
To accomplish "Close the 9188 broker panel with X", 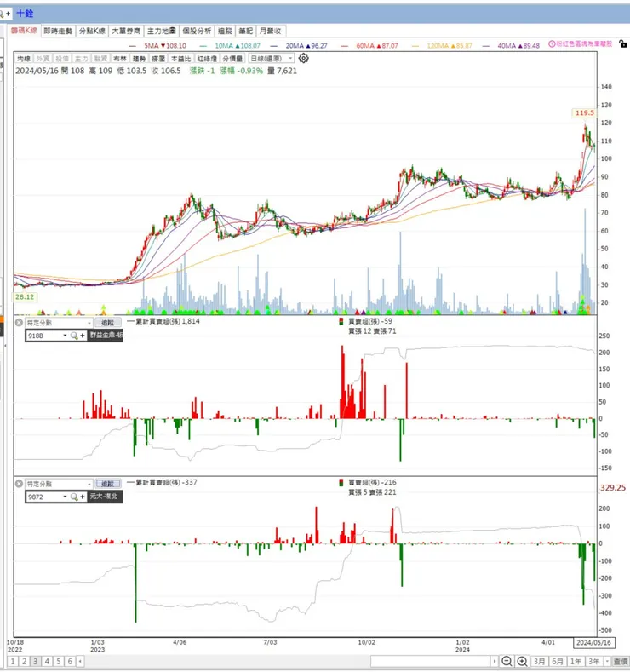I will tap(20, 322).
